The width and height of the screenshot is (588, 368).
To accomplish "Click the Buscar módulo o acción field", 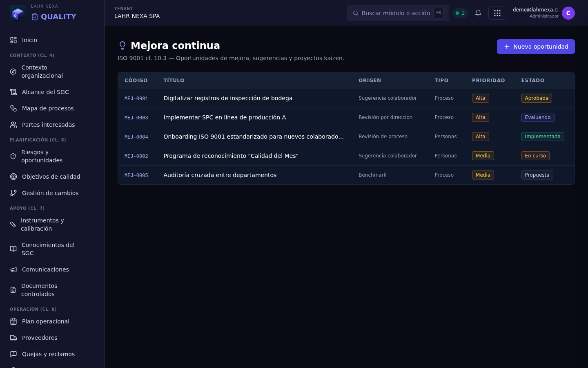I will click(x=398, y=13).
